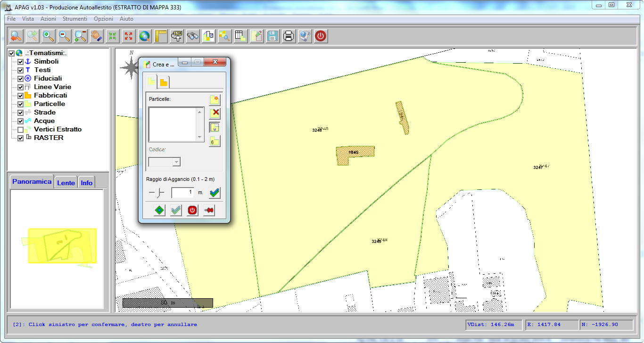Toggle the Tematismi root checkbox
The image size is (644, 343).
[x=12, y=53]
